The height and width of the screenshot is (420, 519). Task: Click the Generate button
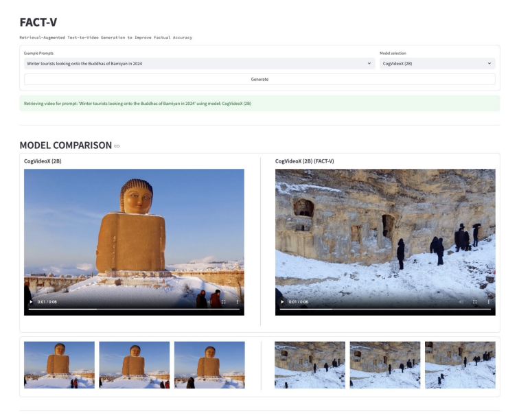pyautogui.click(x=259, y=79)
